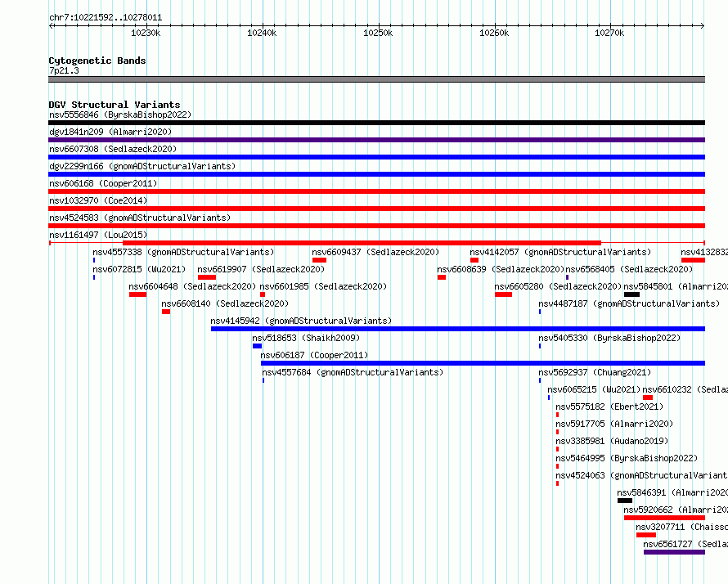Open nsv4487187 gnomAD variant label
This screenshot has height=584, width=728.
tap(629, 303)
